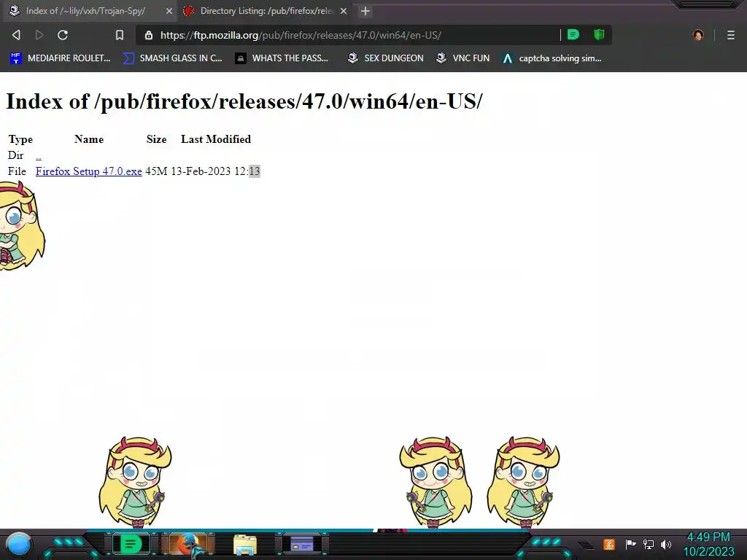
Task: Open the green document app on the taskbar
Action: [131, 544]
